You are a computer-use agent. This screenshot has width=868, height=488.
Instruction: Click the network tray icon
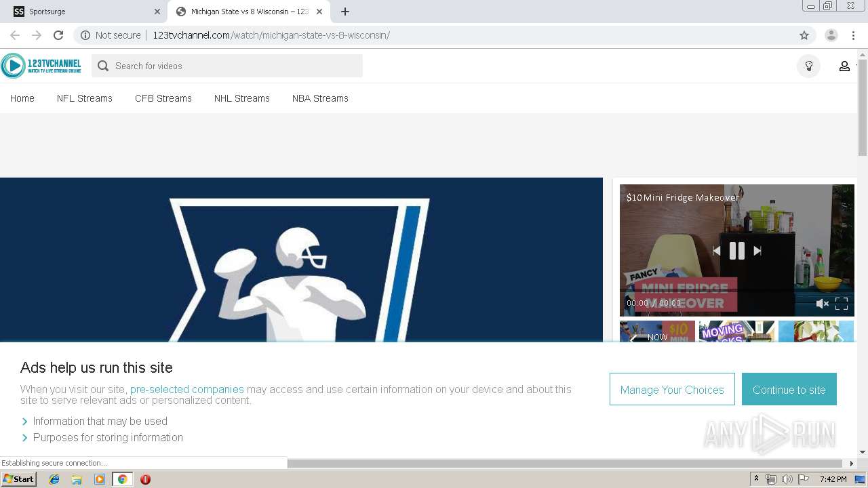pyautogui.click(x=771, y=479)
